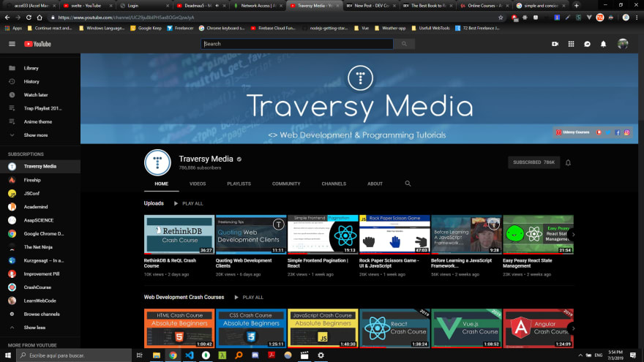This screenshot has height=362, width=644.
Task: Open the YouTube apps grid icon
Action: click(x=571, y=44)
